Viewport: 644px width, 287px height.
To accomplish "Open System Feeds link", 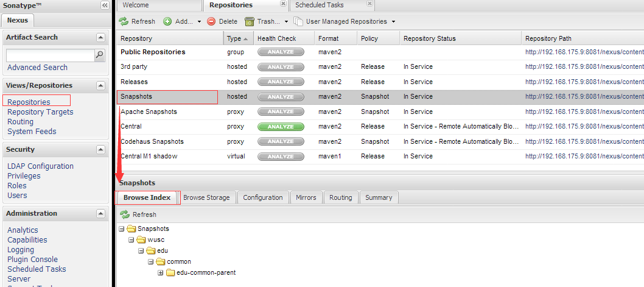I will (32, 132).
